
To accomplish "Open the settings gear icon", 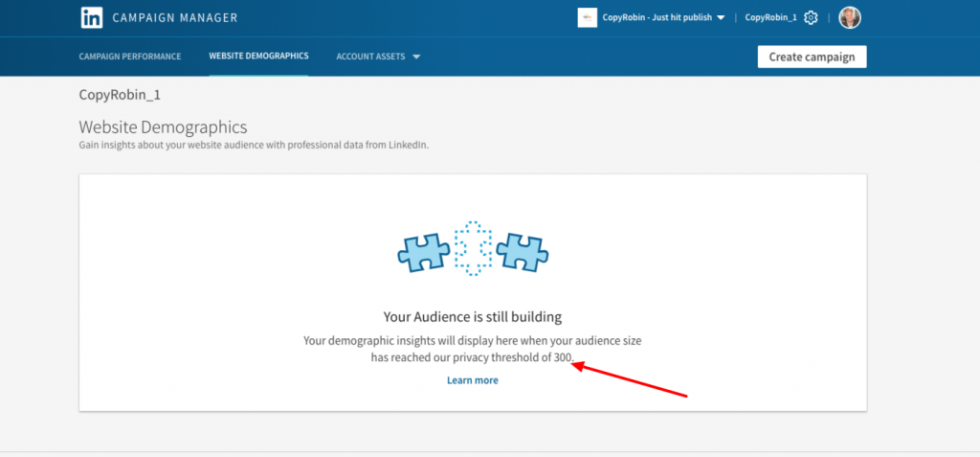I will tap(811, 17).
